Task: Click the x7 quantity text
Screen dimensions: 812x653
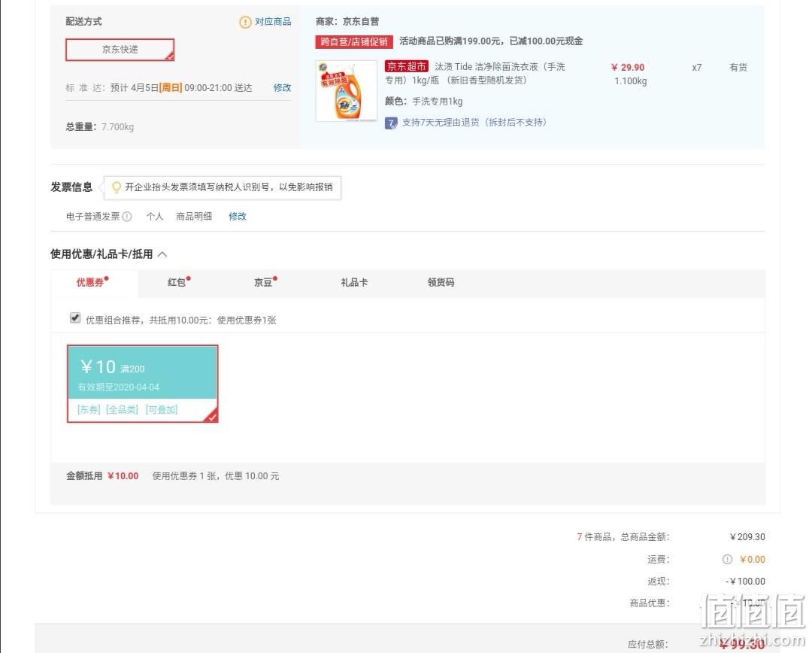Action: coord(697,68)
